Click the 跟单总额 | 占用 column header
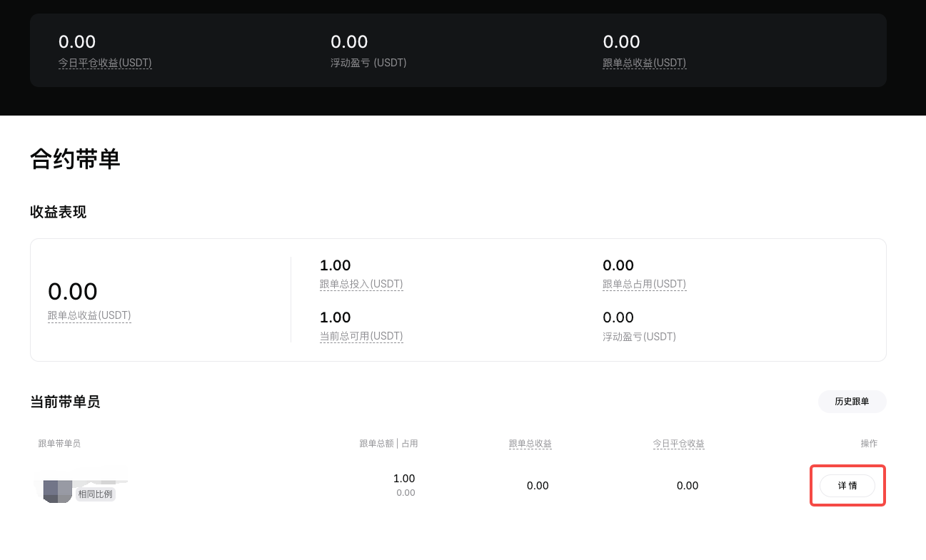Screen dimensions: 926x560 [x=388, y=444]
